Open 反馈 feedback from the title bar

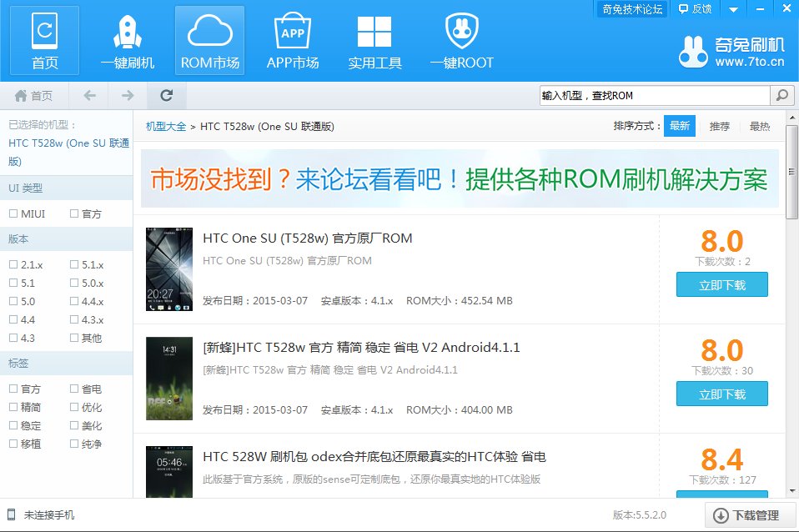tap(695, 9)
